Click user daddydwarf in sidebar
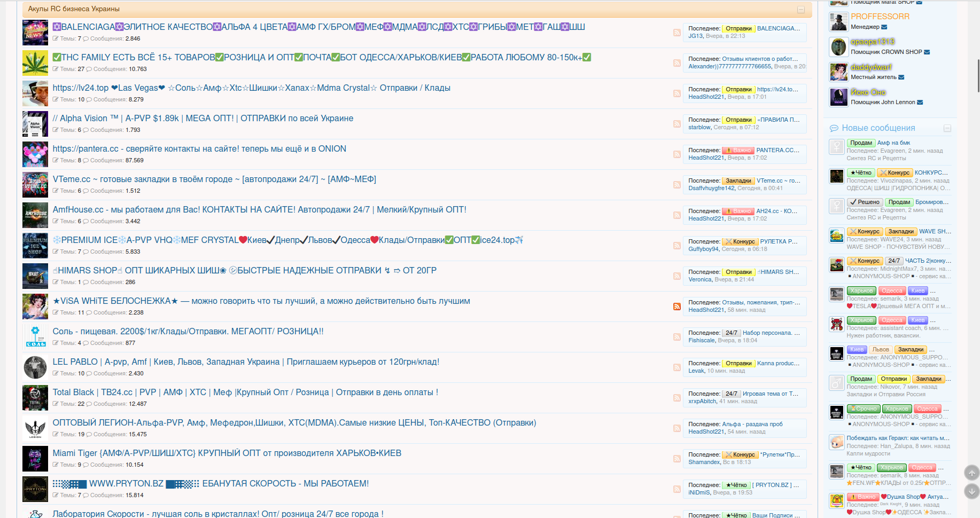This screenshot has height=518, width=980. 871,67
